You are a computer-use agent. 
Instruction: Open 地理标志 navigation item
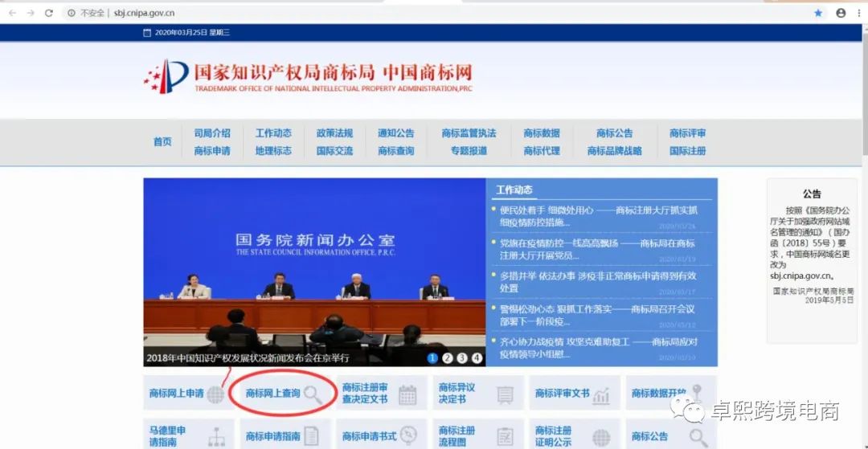pos(273,151)
